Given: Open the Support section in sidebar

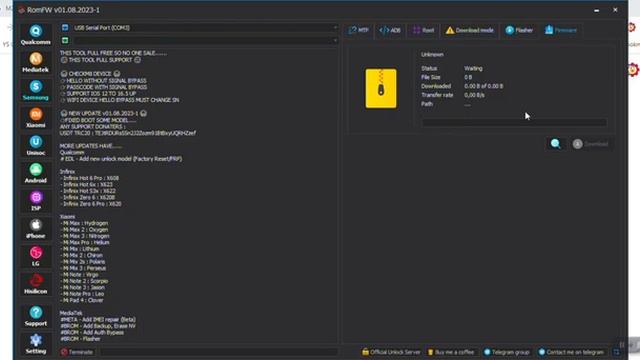Looking at the screenshot, I should [x=36, y=316].
